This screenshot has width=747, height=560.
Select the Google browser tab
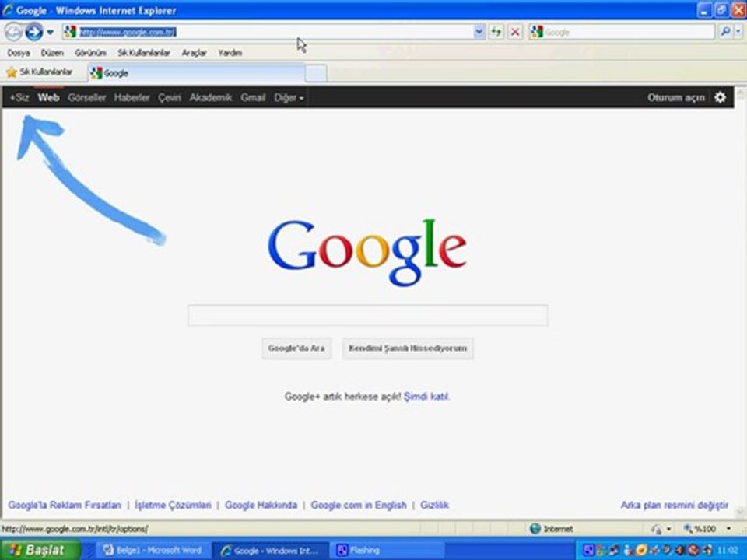click(196, 73)
